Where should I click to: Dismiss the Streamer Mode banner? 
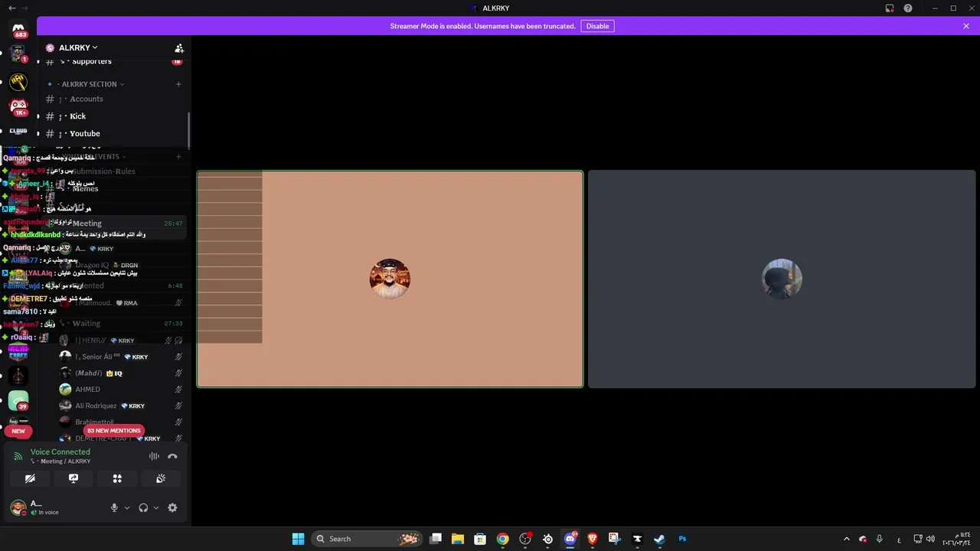[x=966, y=26]
